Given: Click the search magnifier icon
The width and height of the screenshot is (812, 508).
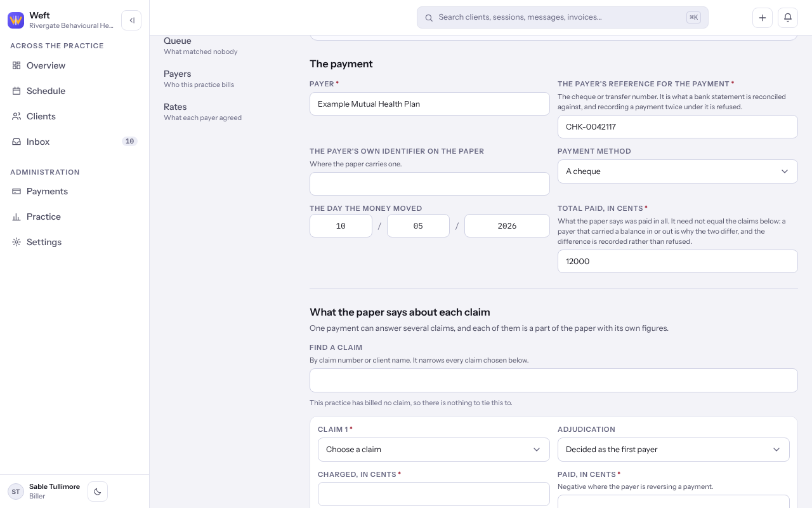Looking at the screenshot, I should point(429,18).
